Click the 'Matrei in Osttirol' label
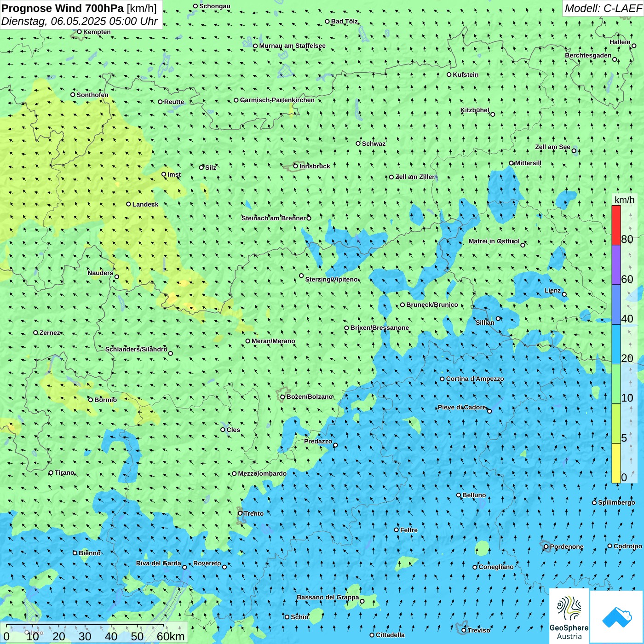 tap(494, 241)
